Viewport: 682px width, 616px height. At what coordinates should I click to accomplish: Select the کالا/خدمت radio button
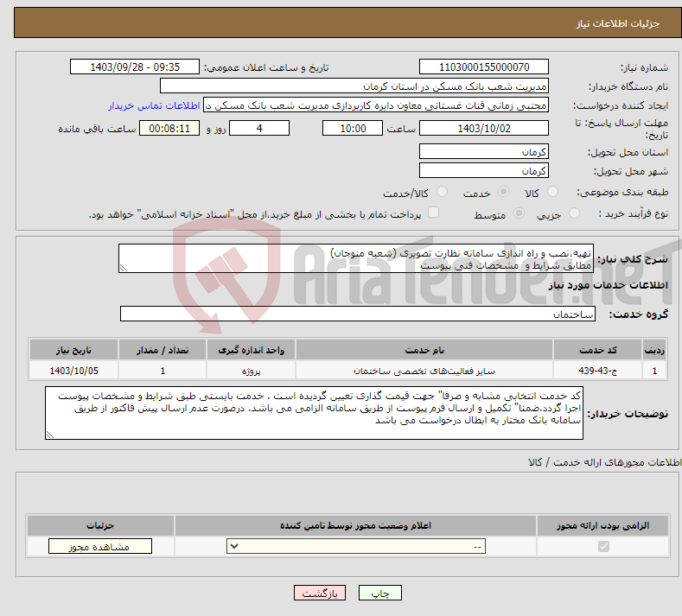click(442, 192)
